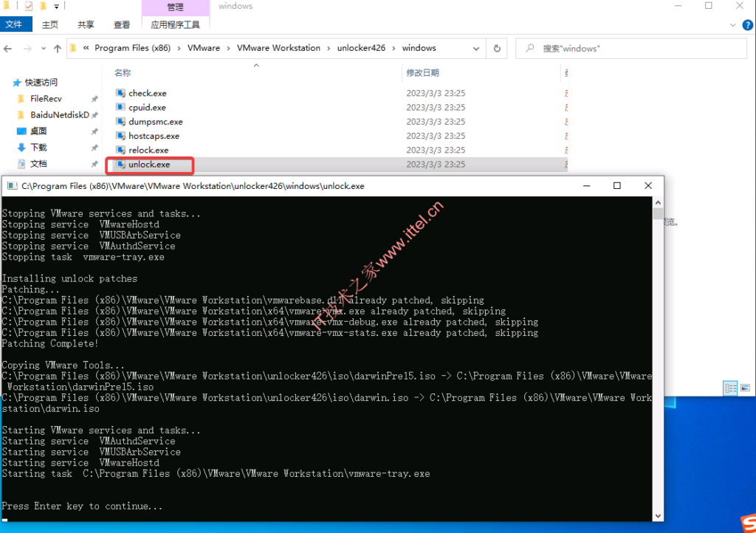The width and height of the screenshot is (756, 533).
Task: Click quick access toolbar new folder icon
Action: 43,6
